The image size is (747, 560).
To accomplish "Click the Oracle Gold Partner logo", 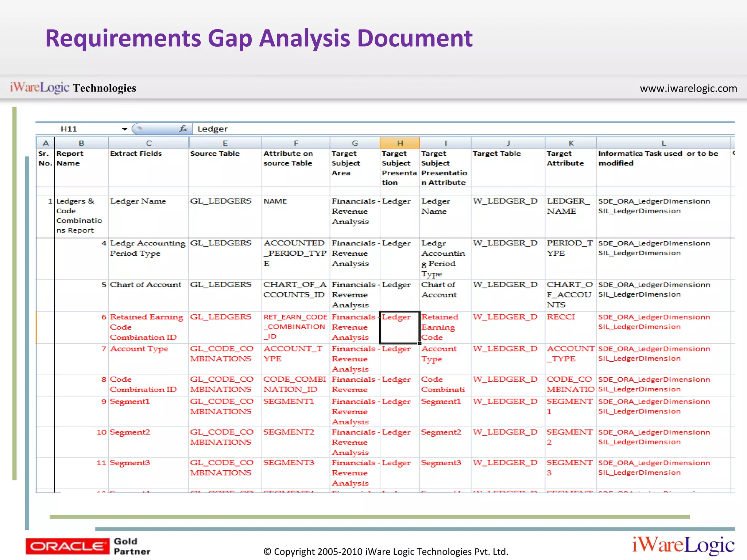I will (x=88, y=546).
